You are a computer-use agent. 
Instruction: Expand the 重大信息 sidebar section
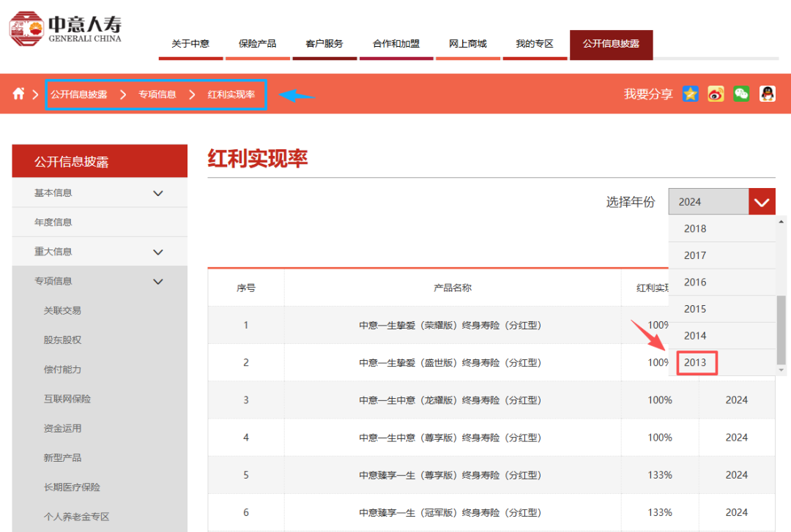pyautogui.click(x=157, y=252)
